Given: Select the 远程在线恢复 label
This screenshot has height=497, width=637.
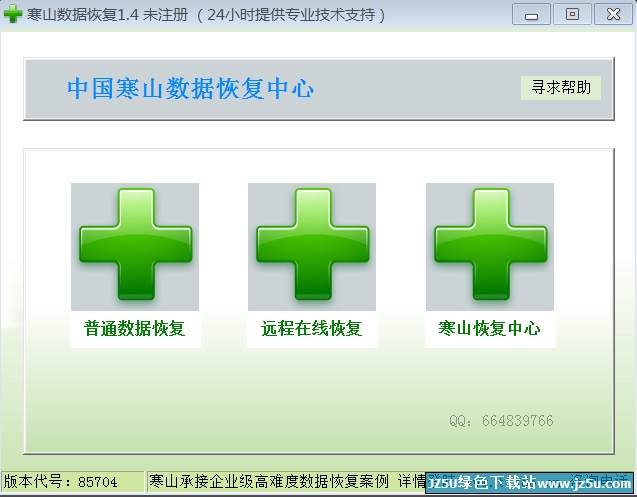Looking at the screenshot, I should (312, 328).
